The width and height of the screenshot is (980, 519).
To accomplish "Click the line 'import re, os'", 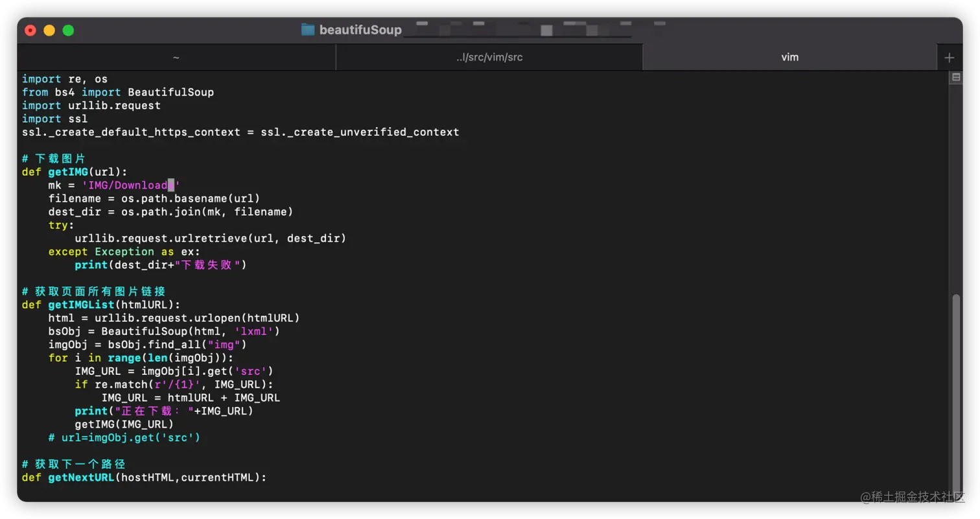I will pos(65,79).
